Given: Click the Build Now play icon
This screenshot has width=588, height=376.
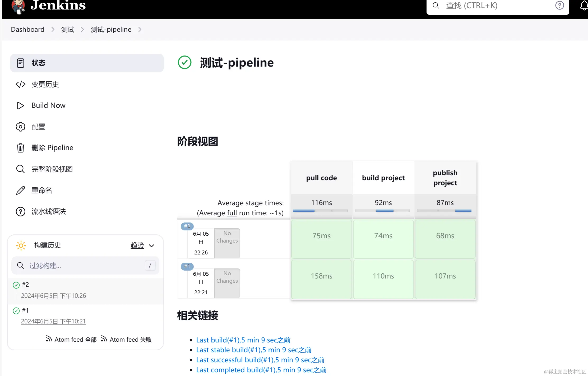Looking at the screenshot, I should (x=20, y=105).
